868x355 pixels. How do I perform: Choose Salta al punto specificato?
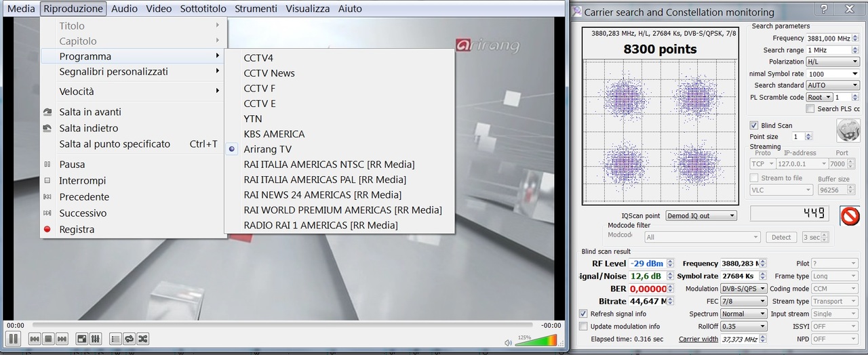pos(132,144)
